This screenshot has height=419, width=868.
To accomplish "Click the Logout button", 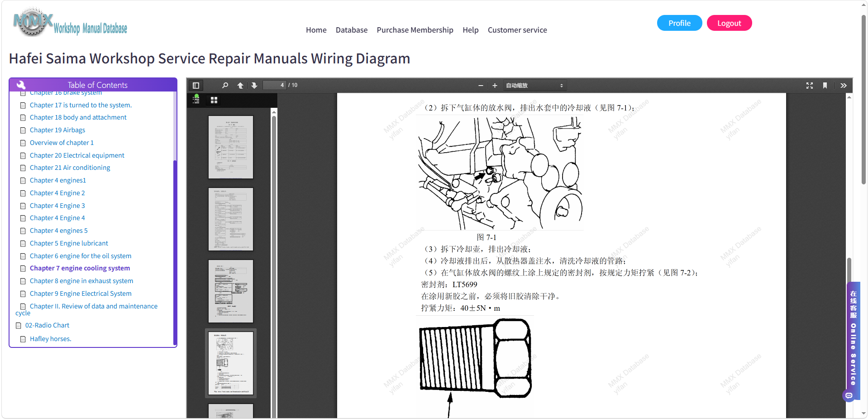I will point(729,23).
